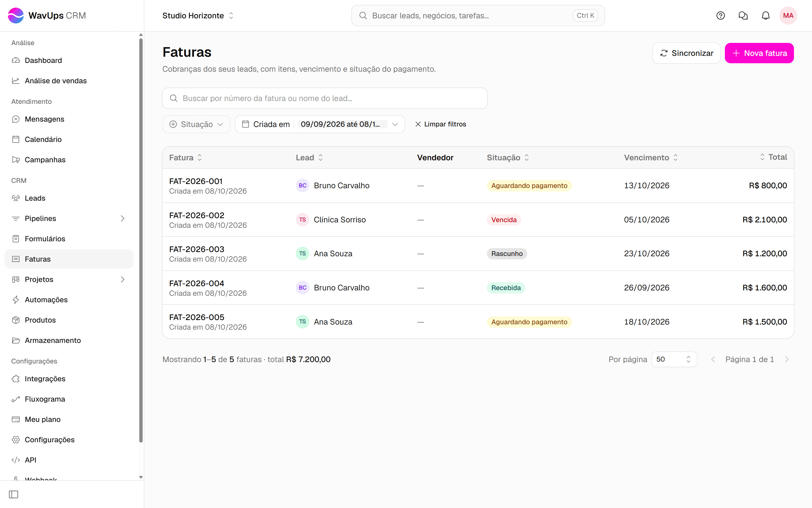The height and width of the screenshot is (508, 812).
Task: Select the Faturas sidebar item
Action: click(x=69, y=259)
